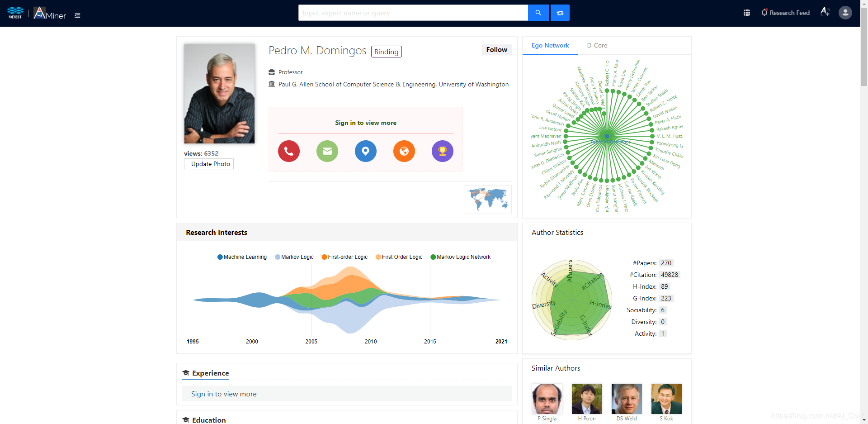Open the world map thumbnail
Viewport: 868px width, 424px height.
(x=488, y=200)
